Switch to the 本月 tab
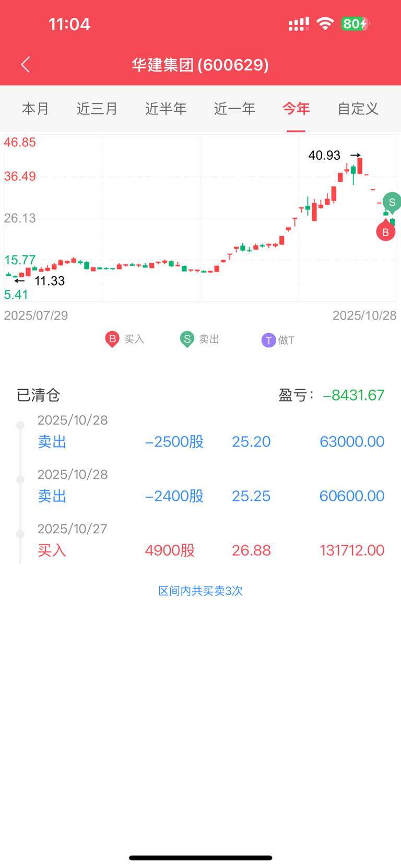 tap(36, 109)
